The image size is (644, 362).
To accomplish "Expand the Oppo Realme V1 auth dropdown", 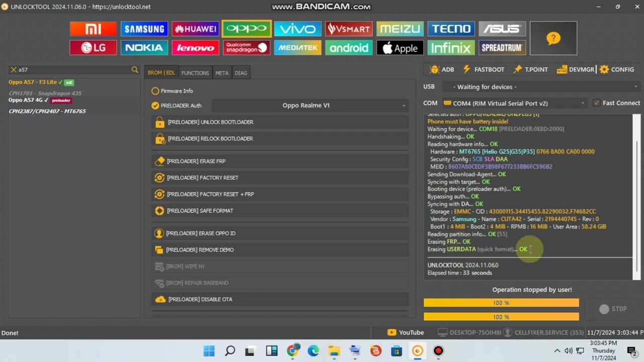I will (x=310, y=106).
